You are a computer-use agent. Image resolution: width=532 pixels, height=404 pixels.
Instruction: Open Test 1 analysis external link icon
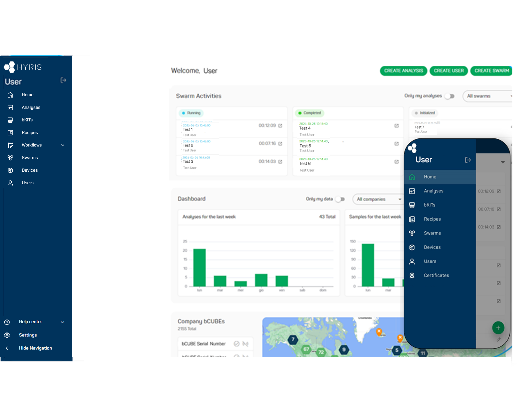pyautogui.click(x=280, y=126)
